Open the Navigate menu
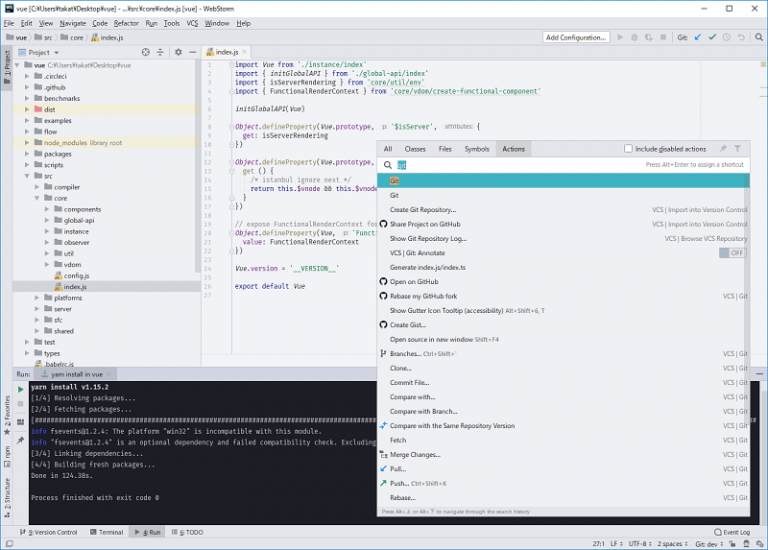 point(72,23)
